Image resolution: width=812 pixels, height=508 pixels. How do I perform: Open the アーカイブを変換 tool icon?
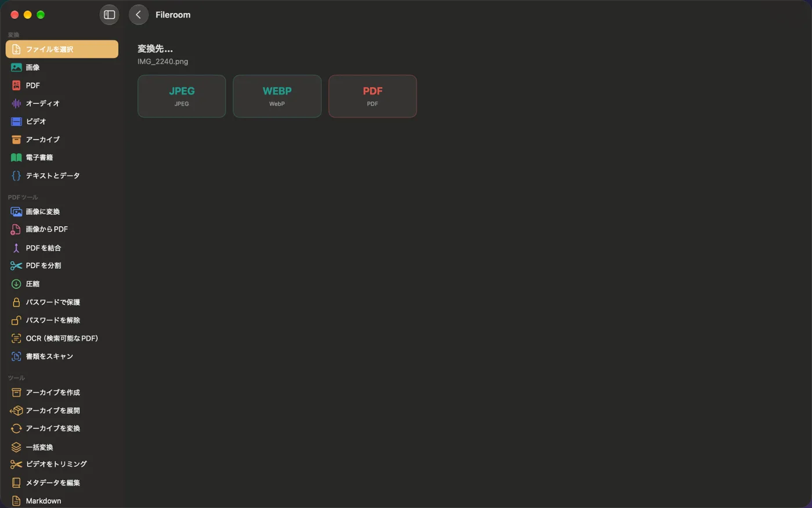[x=16, y=428]
